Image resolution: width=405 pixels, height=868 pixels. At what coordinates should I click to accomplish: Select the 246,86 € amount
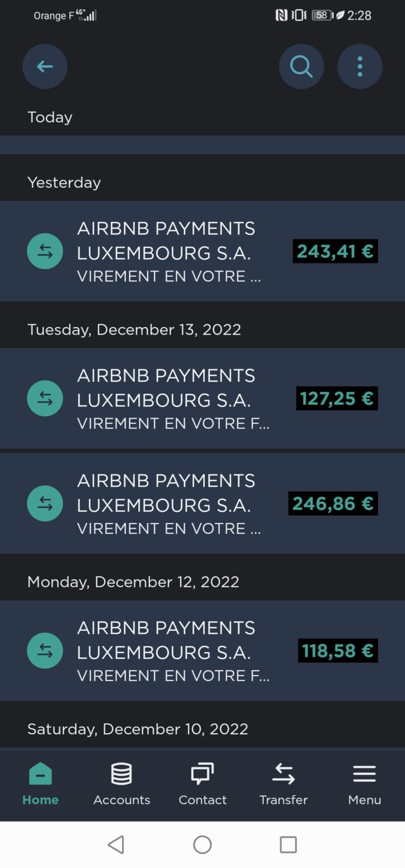click(x=333, y=504)
